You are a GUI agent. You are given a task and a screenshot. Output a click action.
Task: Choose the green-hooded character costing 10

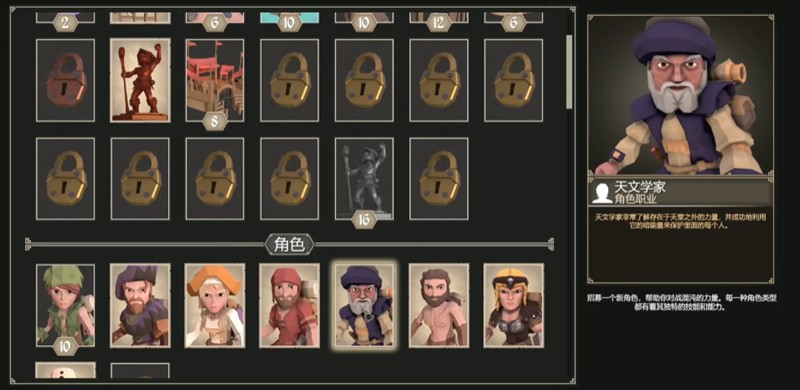point(65,305)
